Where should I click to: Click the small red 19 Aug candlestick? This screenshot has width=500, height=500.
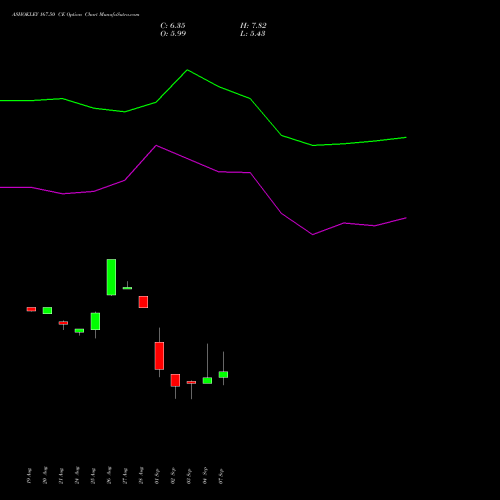tap(31, 309)
